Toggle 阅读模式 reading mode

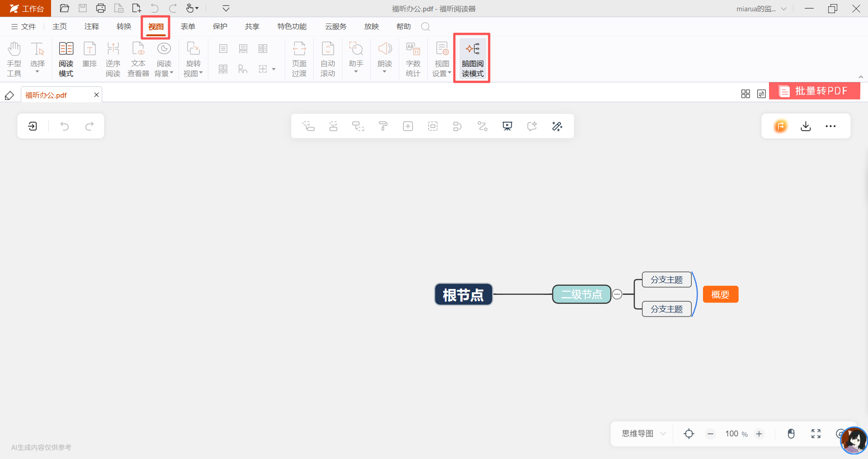[x=66, y=58]
